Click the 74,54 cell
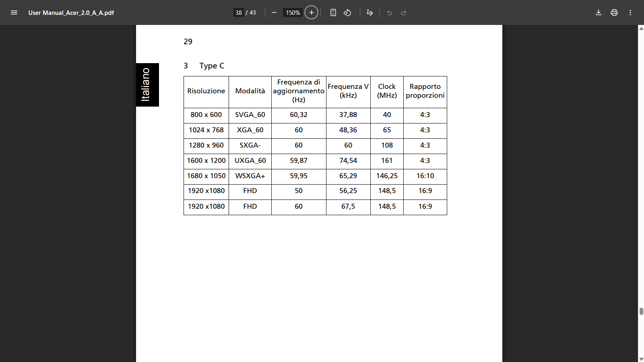Image resolution: width=644 pixels, height=362 pixels. tap(348, 160)
